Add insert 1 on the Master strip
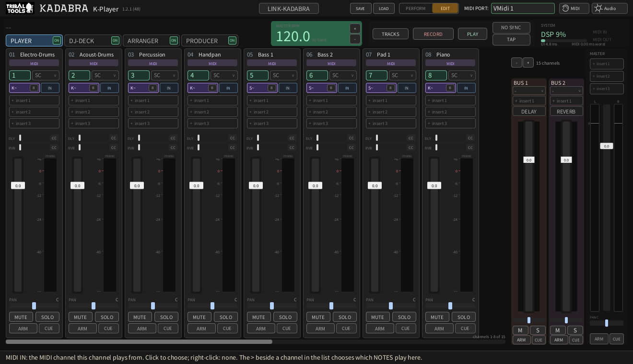 [607, 64]
